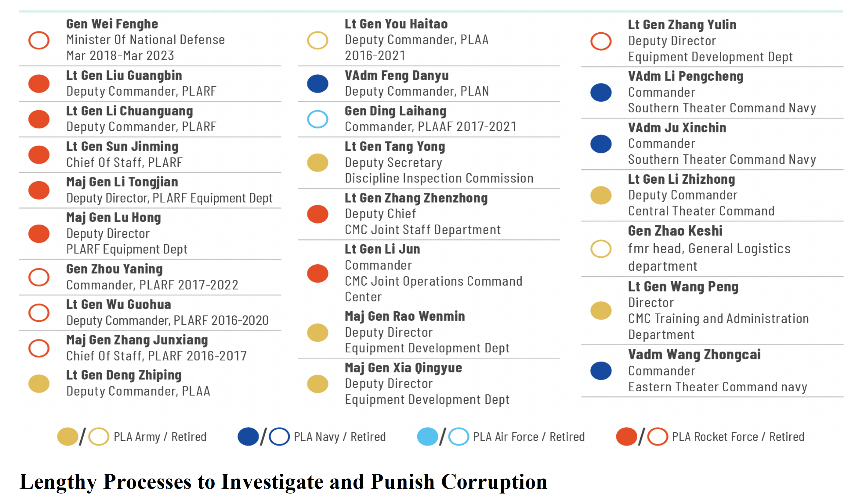Screen dimensions: 858x504
Task: Click the "PLA Rocket Force / Retired" legend label
Action: pos(738,437)
